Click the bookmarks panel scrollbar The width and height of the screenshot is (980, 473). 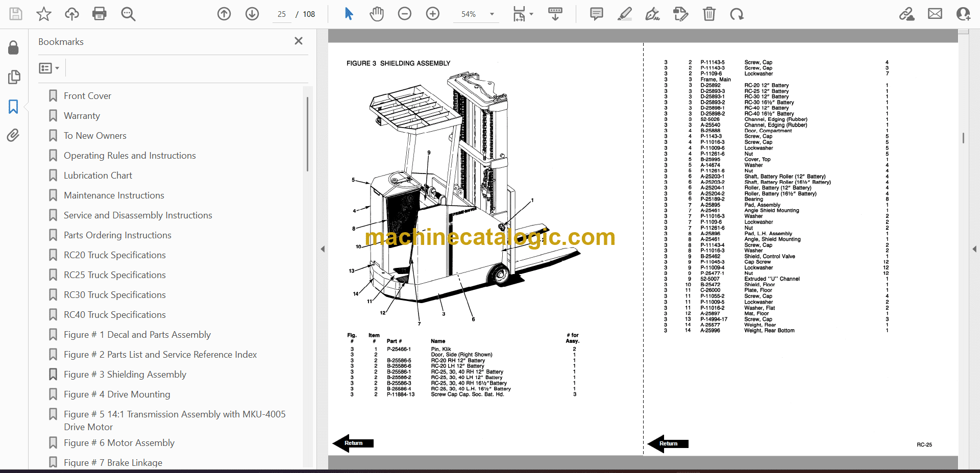(307, 134)
